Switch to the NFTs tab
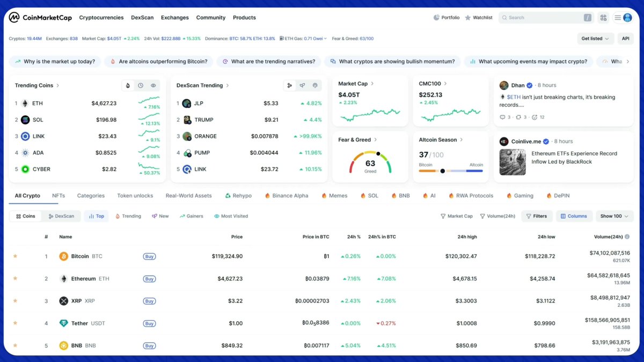The image size is (644, 362). click(58, 196)
